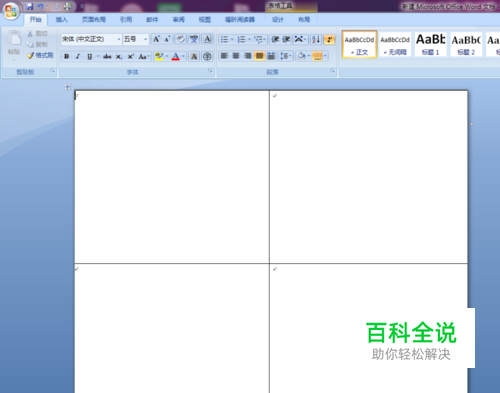The image size is (500, 393).
Task: Shrink font size with the small A
Action: pyautogui.click(x=167, y=39)
